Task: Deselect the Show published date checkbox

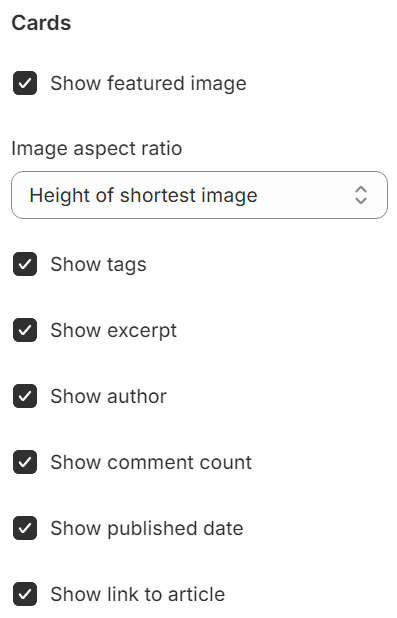Action: 25,528
